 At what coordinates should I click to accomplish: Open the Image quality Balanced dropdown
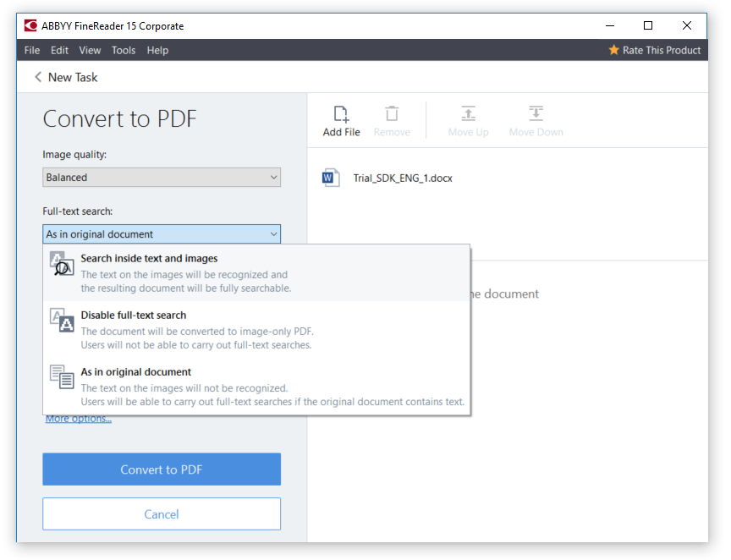tap(162, 177)
